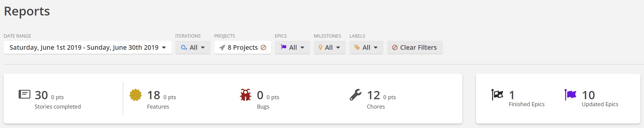644x128 pixels.
Task: Click the Finished Epics checkered flag icon
Action: click(497, 95)
